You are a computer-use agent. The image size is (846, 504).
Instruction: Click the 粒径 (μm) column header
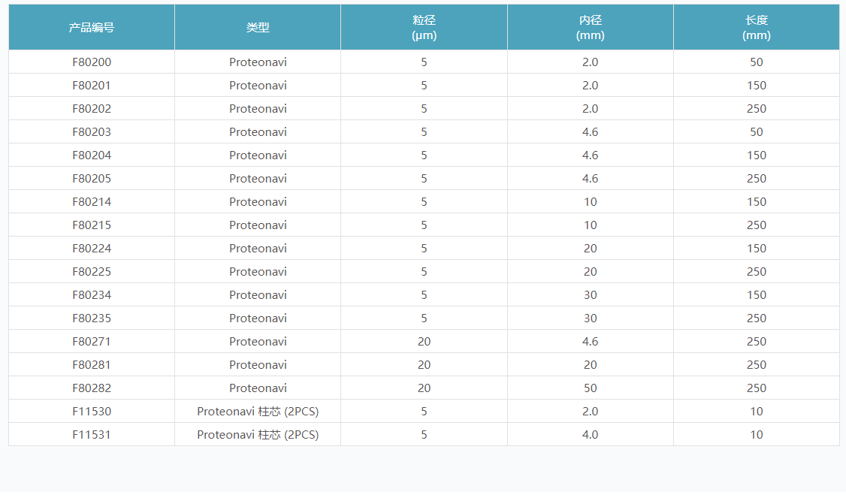click(424, 28)
